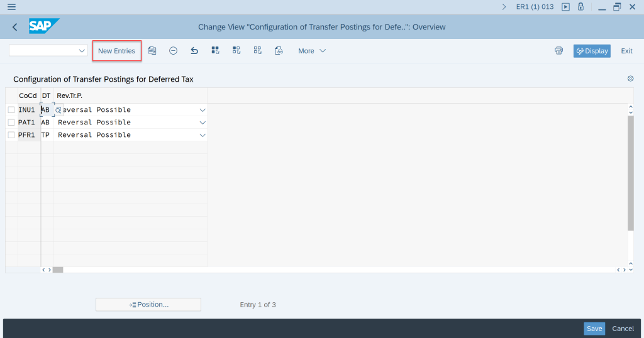
Task: Expand title bar using right chevron
Action: (504, 7)
